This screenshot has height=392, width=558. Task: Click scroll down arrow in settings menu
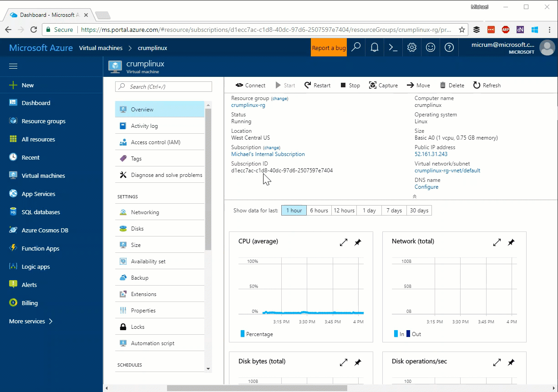tap(208, 369)
